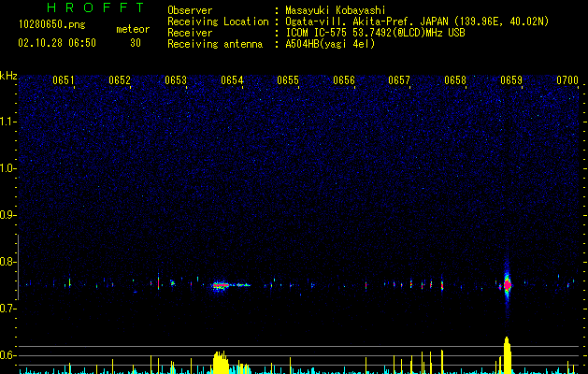The width and height of the screenshot is (588, 374).
Task: Click the 0658 time marker
Action: pos(455,80)
